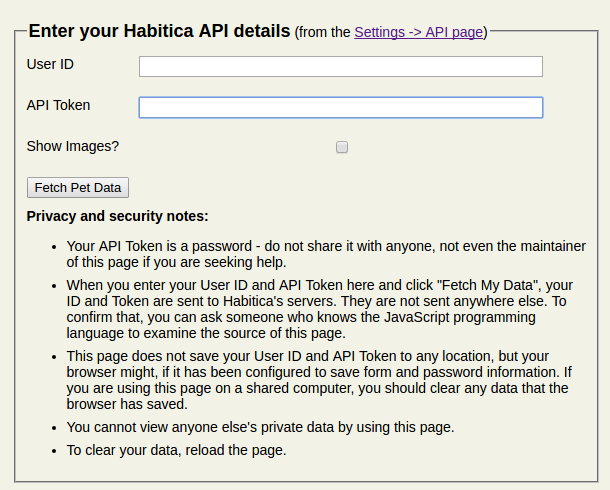Click the API Token label text
The image size is (610, 490).
pyautogui.click(x=58, y=105)
